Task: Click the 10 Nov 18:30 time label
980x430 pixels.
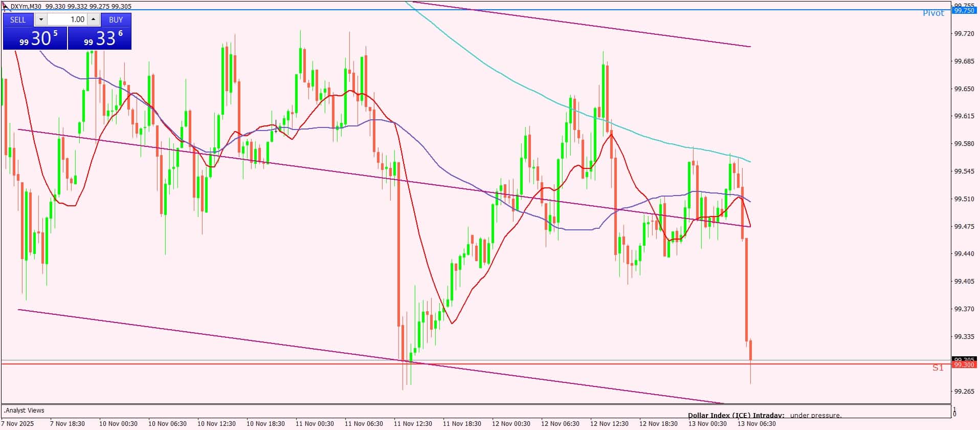Action: pyautogui.click(x=265, y=424)
